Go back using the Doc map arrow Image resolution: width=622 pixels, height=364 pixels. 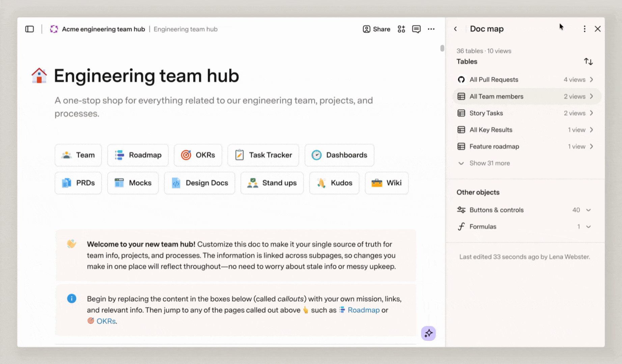pyautogui.click(x=455, y=29)
